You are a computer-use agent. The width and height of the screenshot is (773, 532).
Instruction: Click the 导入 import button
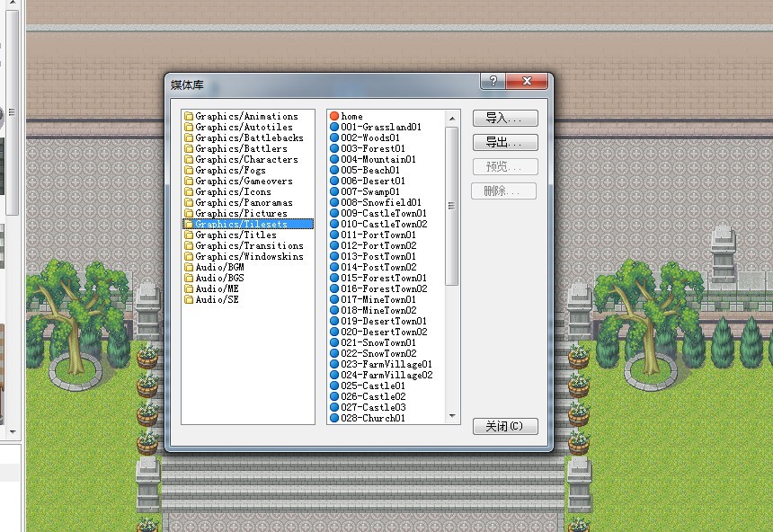click(505, 119)
